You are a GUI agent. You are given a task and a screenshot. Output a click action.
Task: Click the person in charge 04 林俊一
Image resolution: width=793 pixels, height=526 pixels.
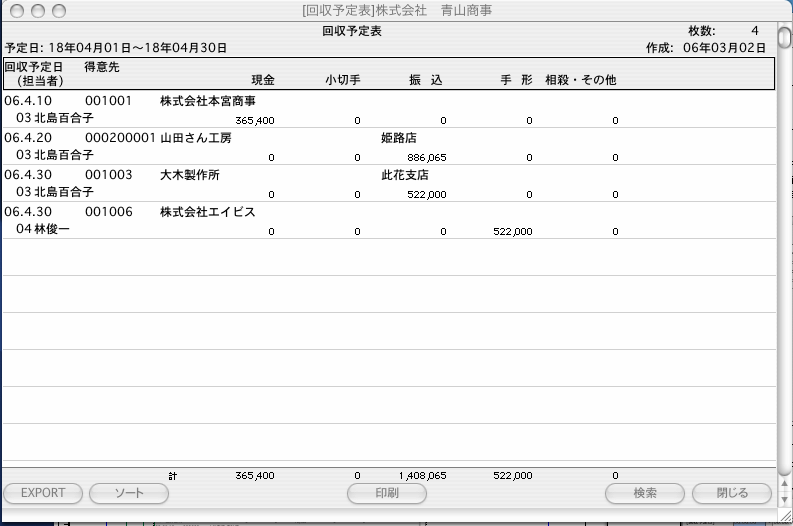tap(43, 230)
